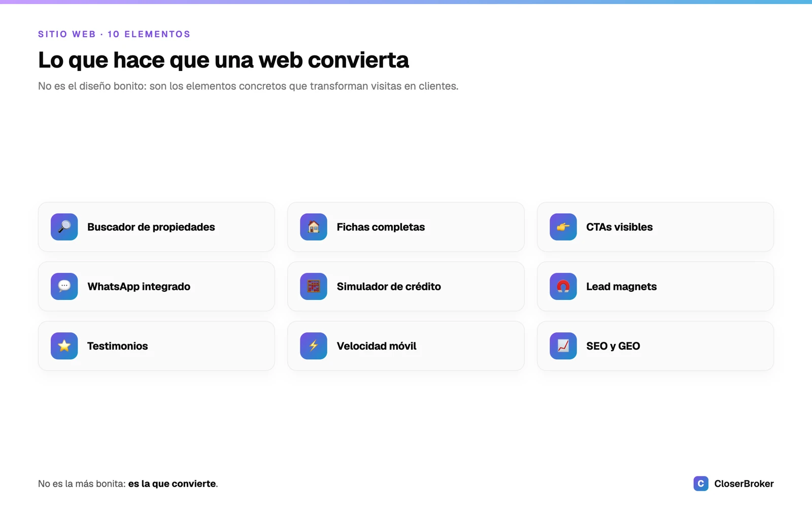
Task: Select the "Velocidad móvil" label
Action: tap(377, 346)
